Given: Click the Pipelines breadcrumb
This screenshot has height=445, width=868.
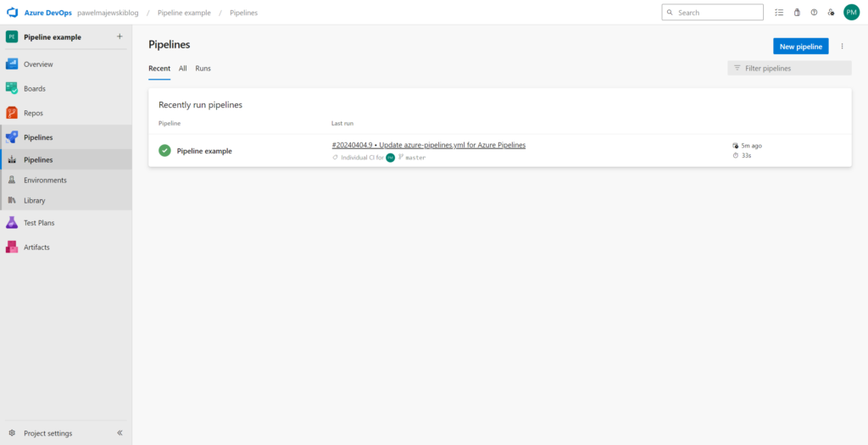Looking at the screenshot, I should (243, 13).
